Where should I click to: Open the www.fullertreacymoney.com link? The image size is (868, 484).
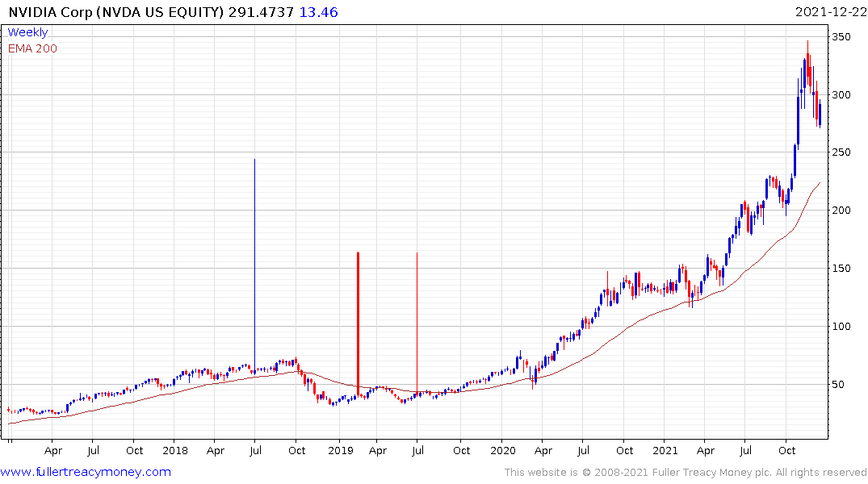coord(86,472)
